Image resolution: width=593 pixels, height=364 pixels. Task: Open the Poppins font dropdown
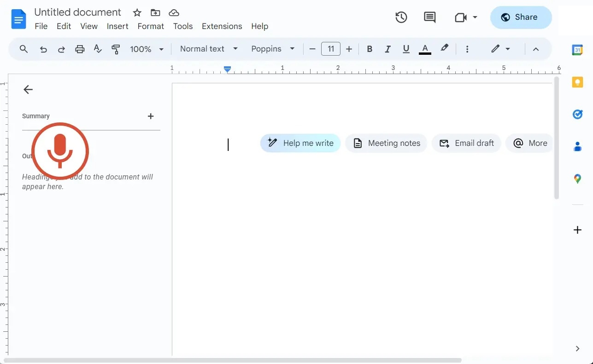[273, 49]
